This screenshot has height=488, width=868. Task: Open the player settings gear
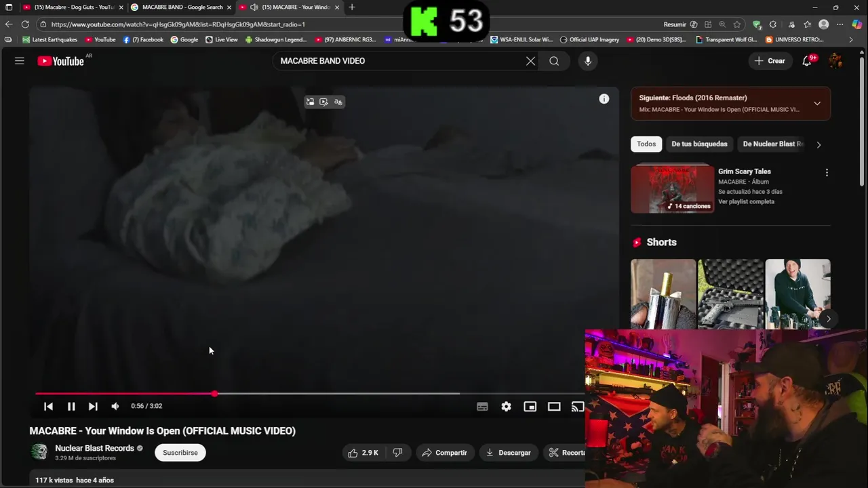[x=506, y=407]
